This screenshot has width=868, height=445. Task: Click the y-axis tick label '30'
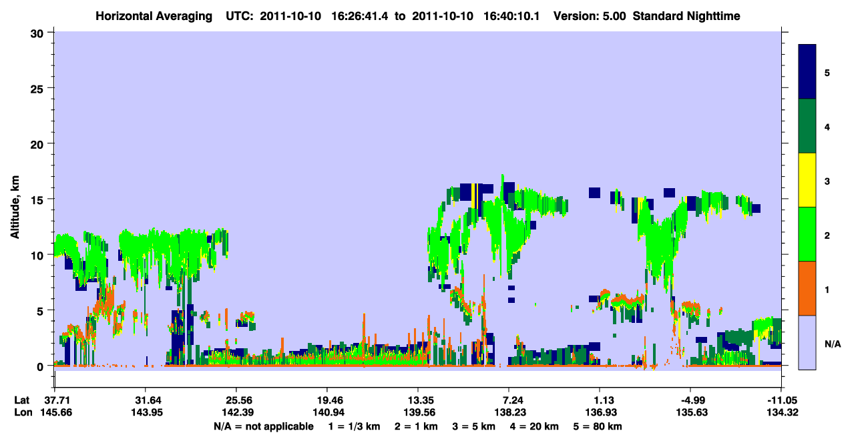click(38, 33)
